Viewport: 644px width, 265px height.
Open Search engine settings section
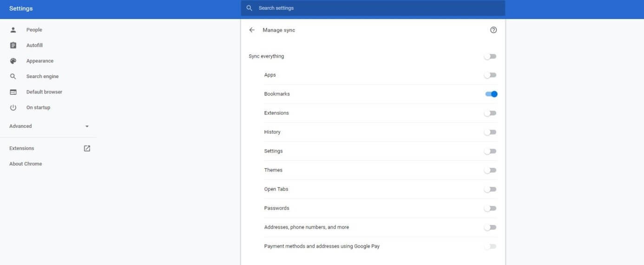click(42, 76)
